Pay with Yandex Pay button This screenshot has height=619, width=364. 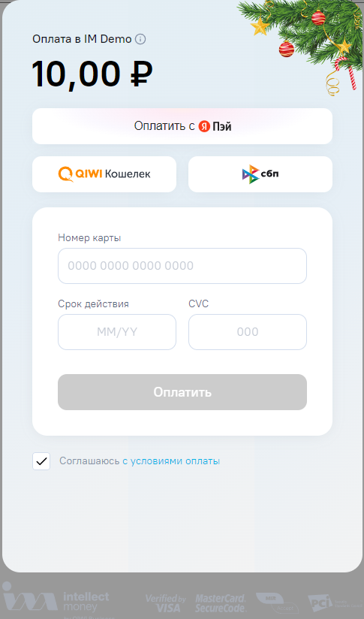click(x=182, y=126)
